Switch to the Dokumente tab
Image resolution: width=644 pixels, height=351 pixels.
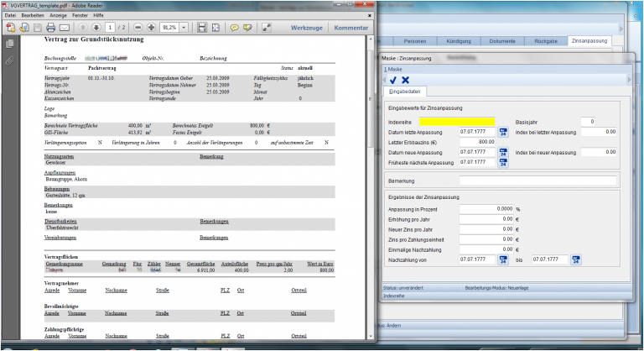(502, 40)
